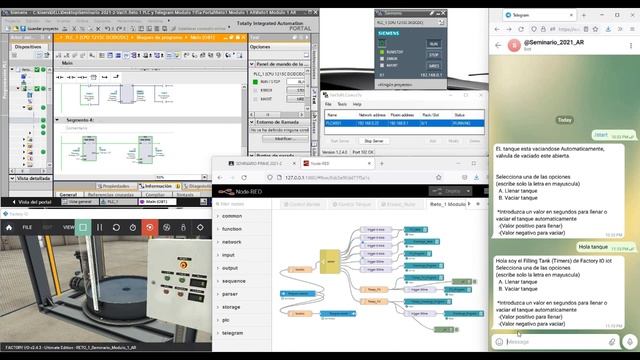Pause the Factory IO simulation
640x360 pixels.
pyautogui.click(x=100, y=227)
